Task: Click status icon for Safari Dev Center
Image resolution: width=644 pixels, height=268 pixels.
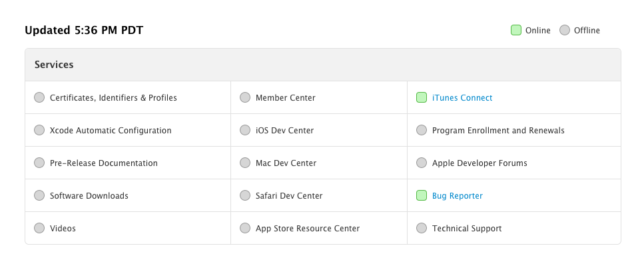Action: coord(245,196)
